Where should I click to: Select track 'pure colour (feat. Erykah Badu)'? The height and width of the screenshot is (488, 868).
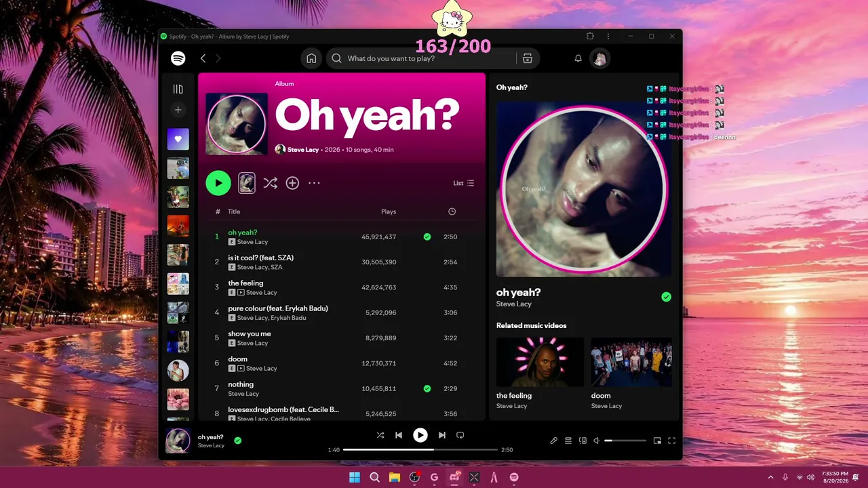coord(278,308)
